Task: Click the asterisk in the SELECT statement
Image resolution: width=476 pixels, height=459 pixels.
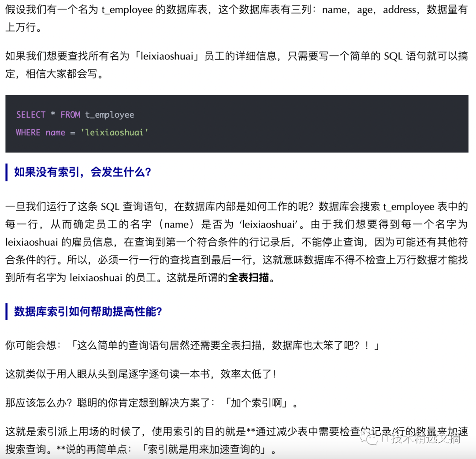Action: click(x=53, y=114)
